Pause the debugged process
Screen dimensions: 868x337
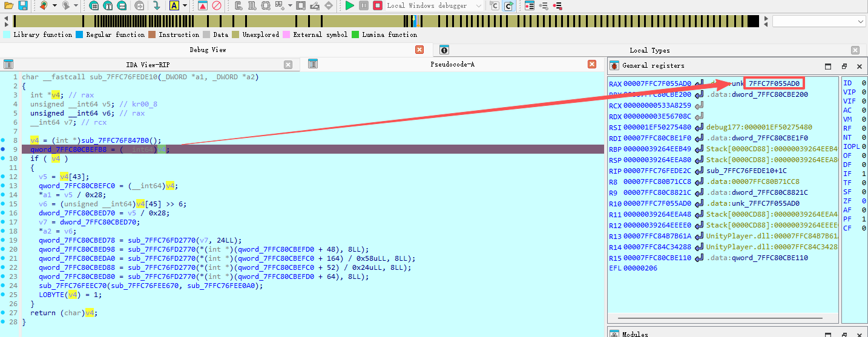click(x=364, y=5)
